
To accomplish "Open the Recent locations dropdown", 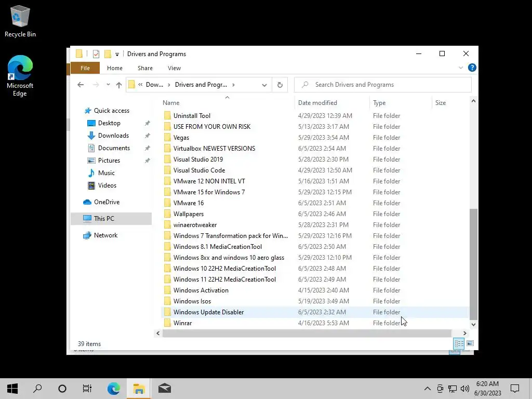I will [x=108, y=85].
